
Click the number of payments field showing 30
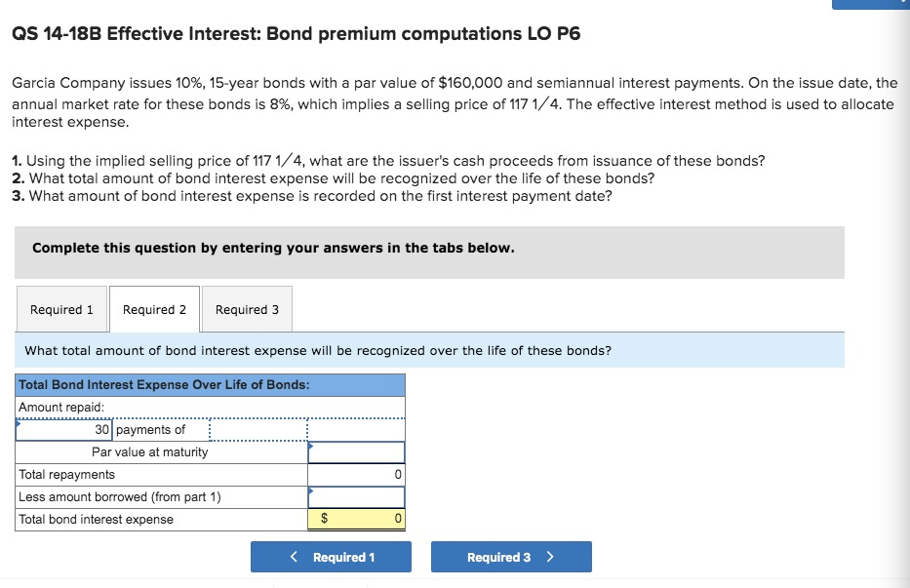pyautogui.click(x=65, y=430)
